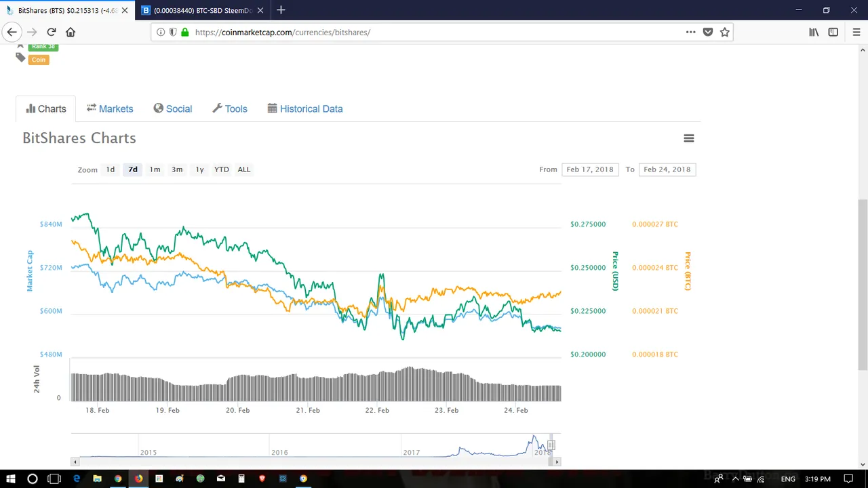Click the page vertical scrollbar thumb
The width and height of the screenshot is (868, 488).
tap(863, 285)
